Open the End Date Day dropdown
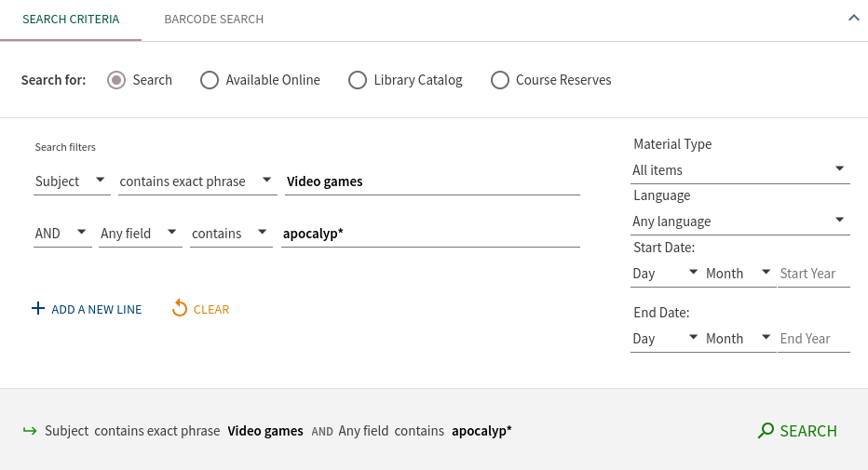Image resolution: width=868 pixels, height=470 pixels. click(x=665, y=339)
